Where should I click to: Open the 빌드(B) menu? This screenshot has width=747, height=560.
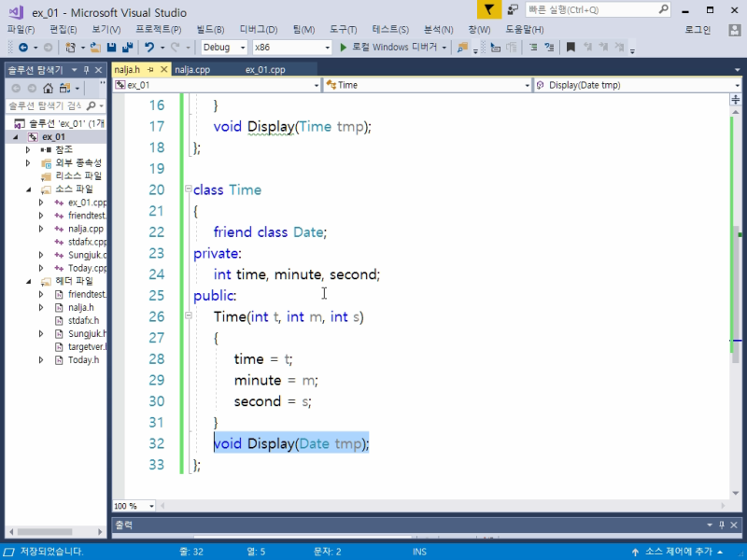tap(210, 30)
